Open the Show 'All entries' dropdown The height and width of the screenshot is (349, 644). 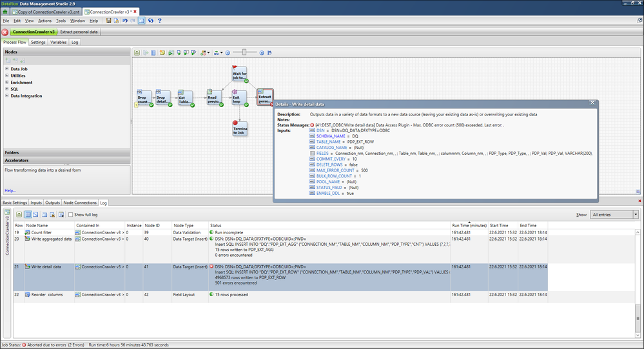pos(636,214)
